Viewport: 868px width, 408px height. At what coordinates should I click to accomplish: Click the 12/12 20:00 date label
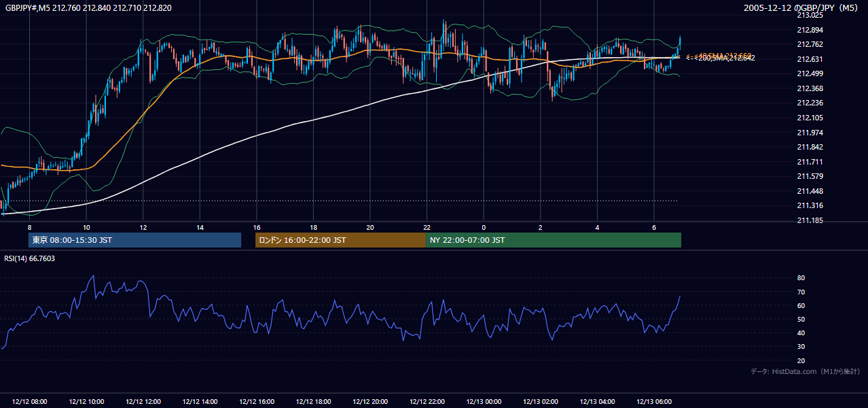coord(370,402)
